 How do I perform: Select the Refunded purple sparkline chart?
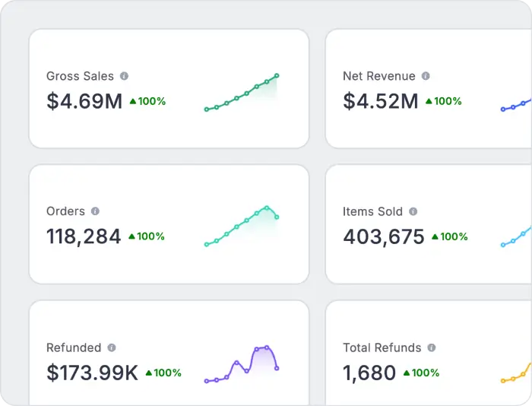pos(241,363)
